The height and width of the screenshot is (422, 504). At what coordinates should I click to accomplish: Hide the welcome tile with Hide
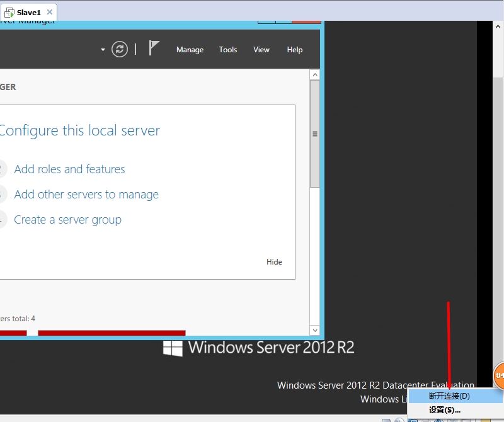coord(274,262)
